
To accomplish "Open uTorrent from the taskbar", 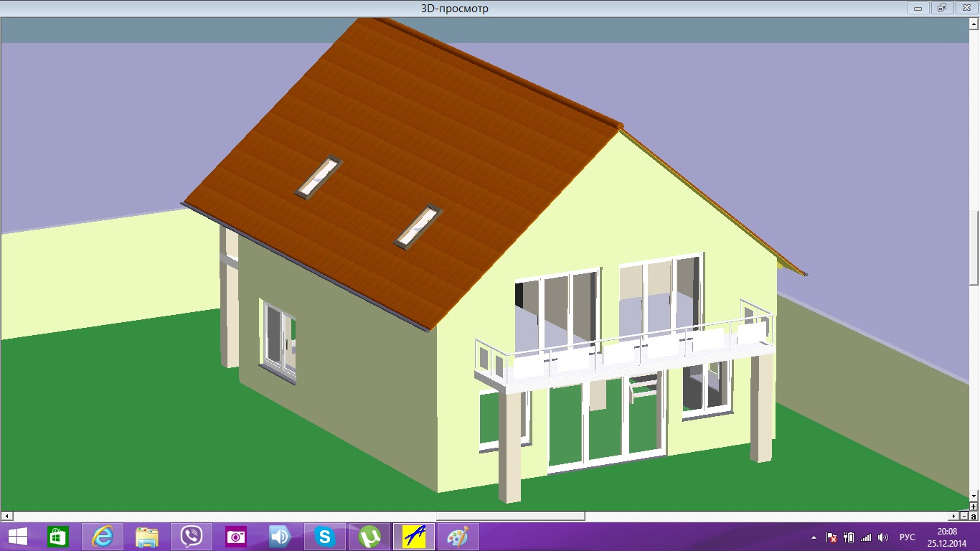I will coord(369,537).
